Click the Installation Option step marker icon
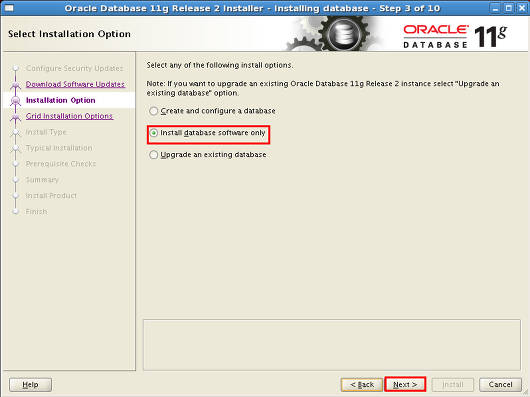The height and width of the screenshot is (397, 530). point(15,100)
